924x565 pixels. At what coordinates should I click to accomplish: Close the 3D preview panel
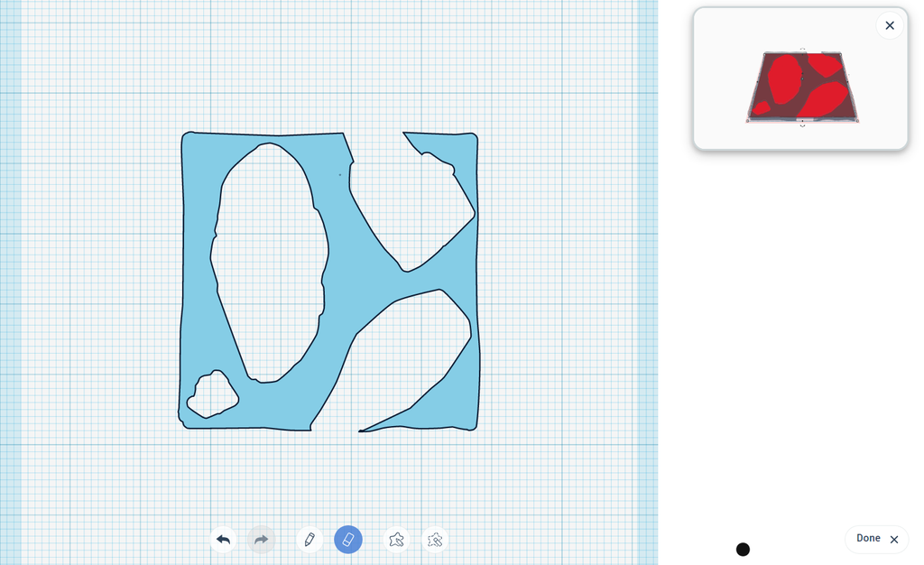click(x=890, y=25)
